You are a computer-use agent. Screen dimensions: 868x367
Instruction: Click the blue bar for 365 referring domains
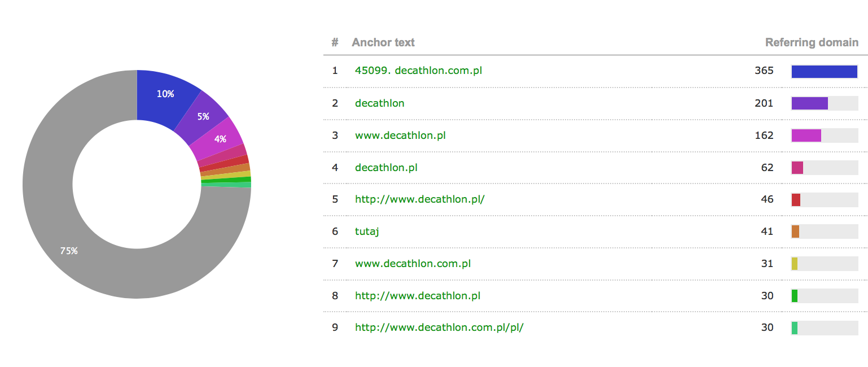(825, 71)
